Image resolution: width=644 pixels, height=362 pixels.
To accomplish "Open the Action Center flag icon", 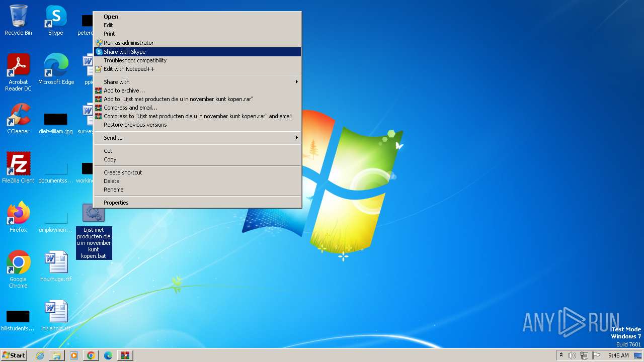I will (x=597, y=355).
